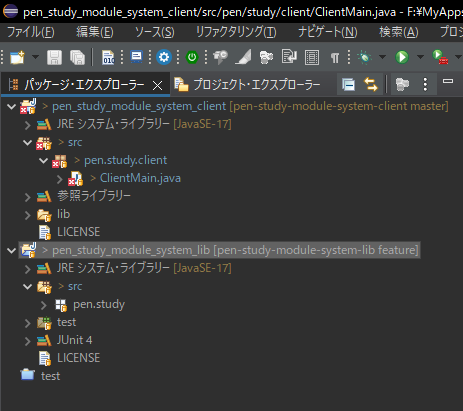This screenshot has width=463, height=411.
Task: Toggle block selection mode icon
Action: click(312, 57)
